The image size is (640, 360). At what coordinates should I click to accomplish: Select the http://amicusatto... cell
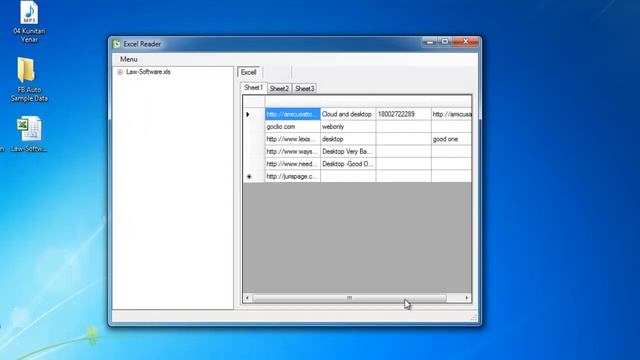[293, 114]
